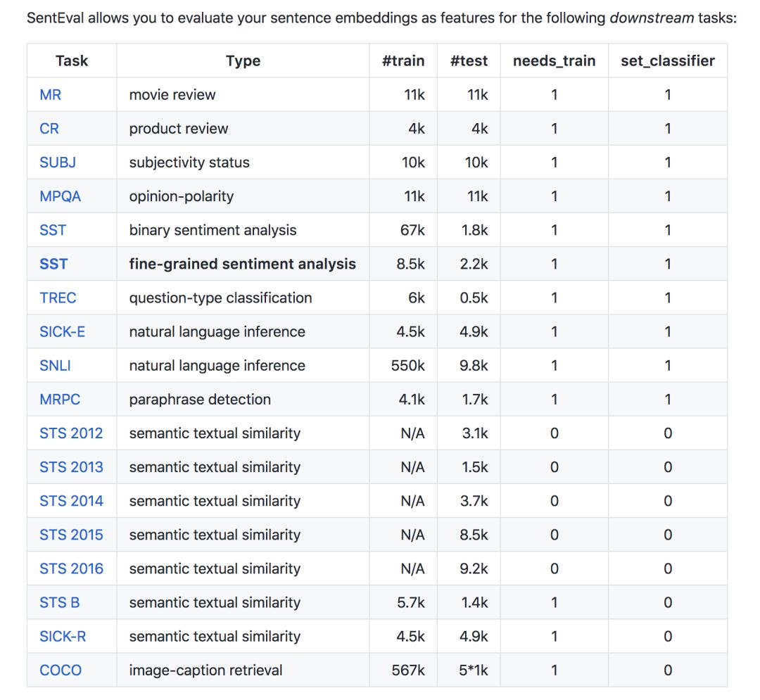Click the STS 2015 link
Screen dimensions: 760x700
pos(71,535)
